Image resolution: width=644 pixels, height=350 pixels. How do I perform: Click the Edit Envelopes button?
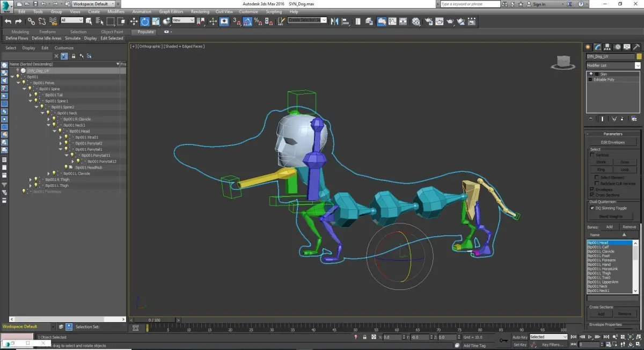click(x=612, y=142)
